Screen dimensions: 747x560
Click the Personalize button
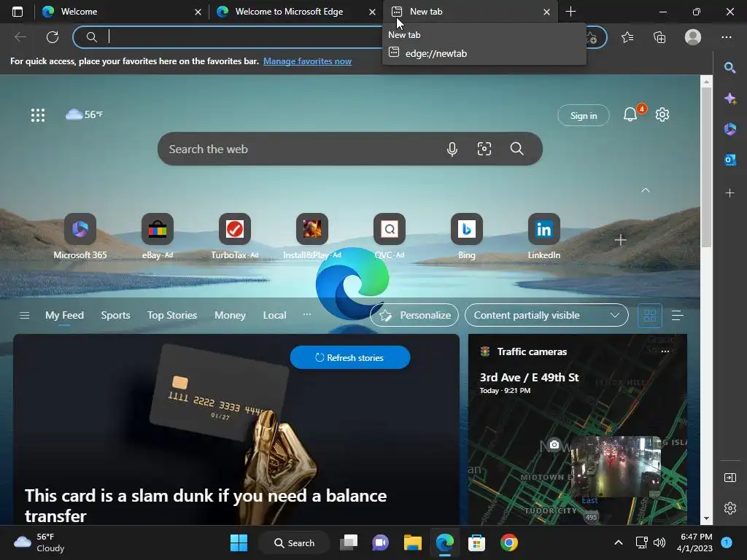point(414,315)
